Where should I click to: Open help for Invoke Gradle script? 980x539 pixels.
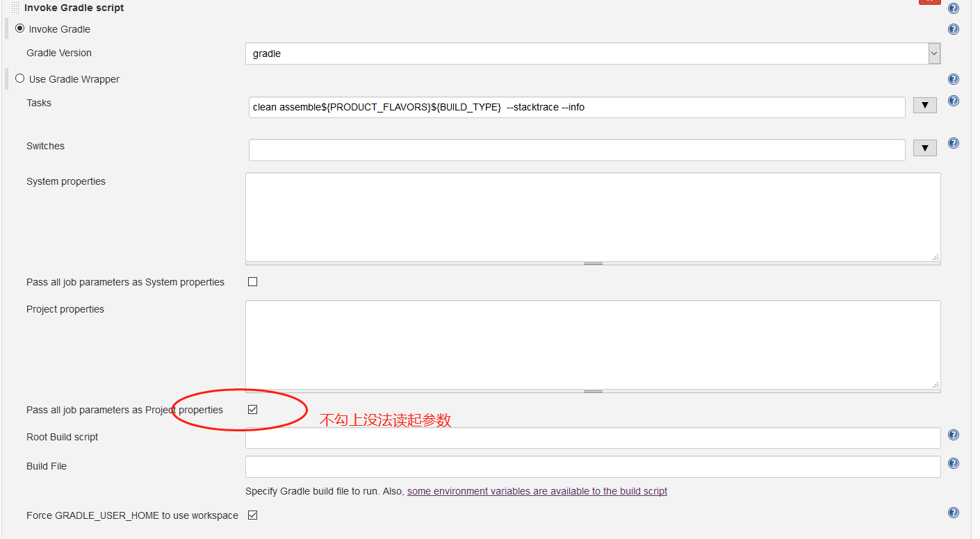[x=953, y=8]
